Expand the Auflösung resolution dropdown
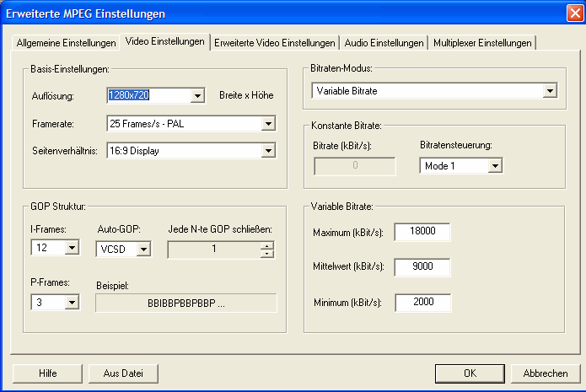 click(197, 95)
